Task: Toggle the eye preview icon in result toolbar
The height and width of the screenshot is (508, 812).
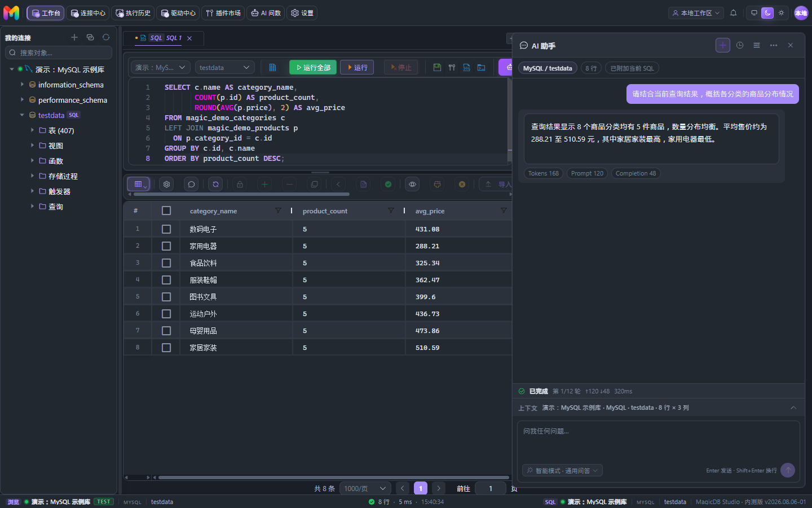Action: coord(412,184)
